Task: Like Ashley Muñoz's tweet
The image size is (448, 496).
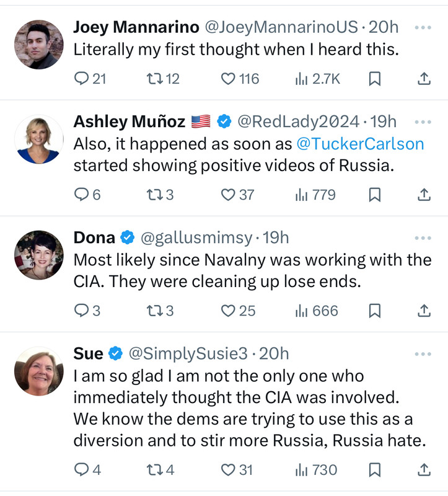Action: [x=229, y=195]
